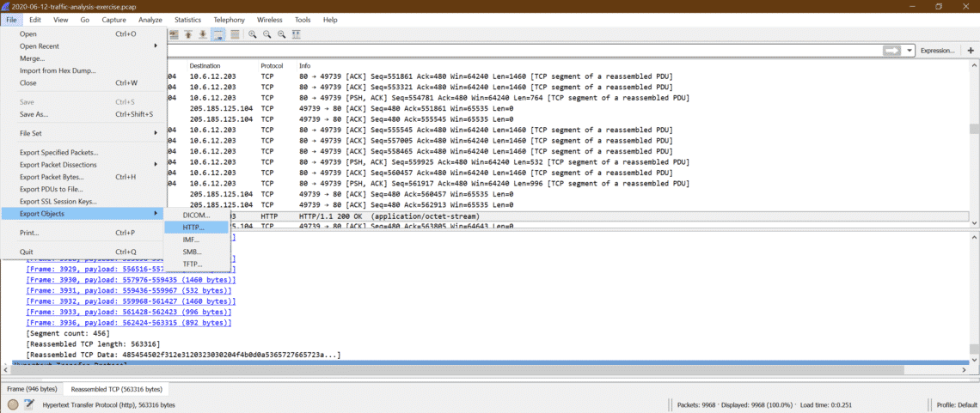
Task: Open the Tools menu
Action: pyautogui.click(x=303, y=20)
